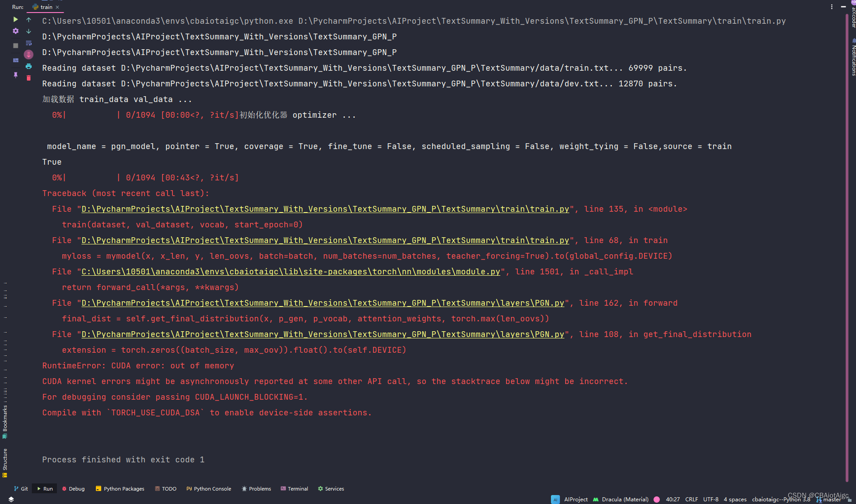Image resolution: width=856 pixels, height=504 pixels.
Task: Switch line endings from CRLF
Action: (692, 499)
